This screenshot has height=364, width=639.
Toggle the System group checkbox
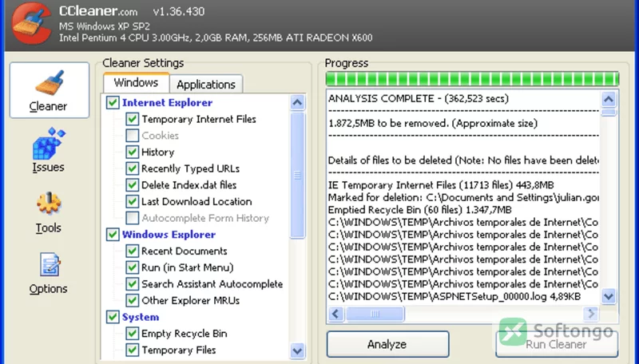click(113, 317)
